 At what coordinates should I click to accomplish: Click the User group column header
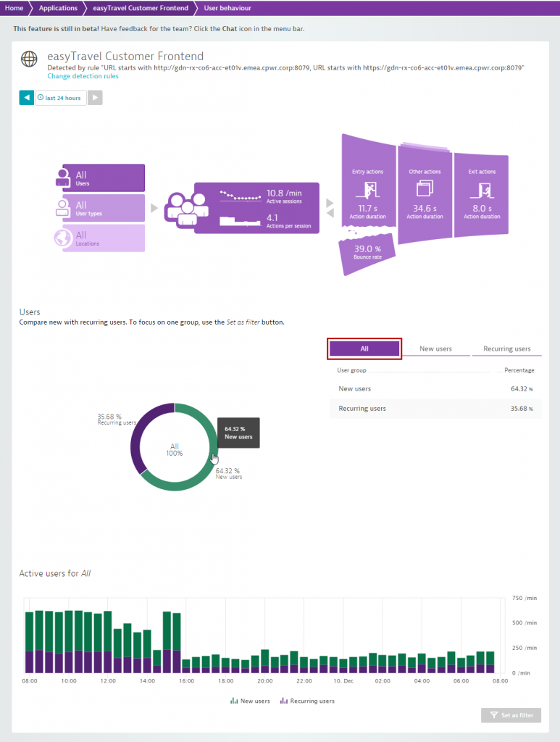point(351,370)
